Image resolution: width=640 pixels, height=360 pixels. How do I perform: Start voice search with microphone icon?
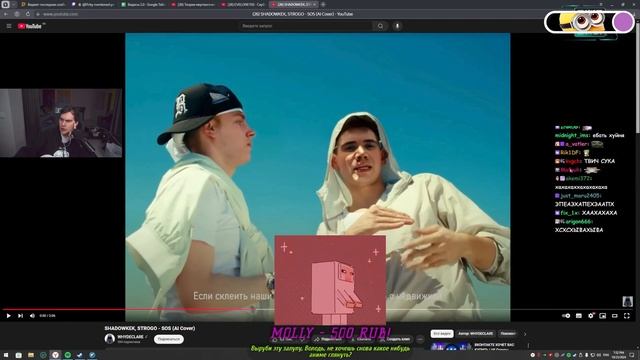(x=397, y=26)
